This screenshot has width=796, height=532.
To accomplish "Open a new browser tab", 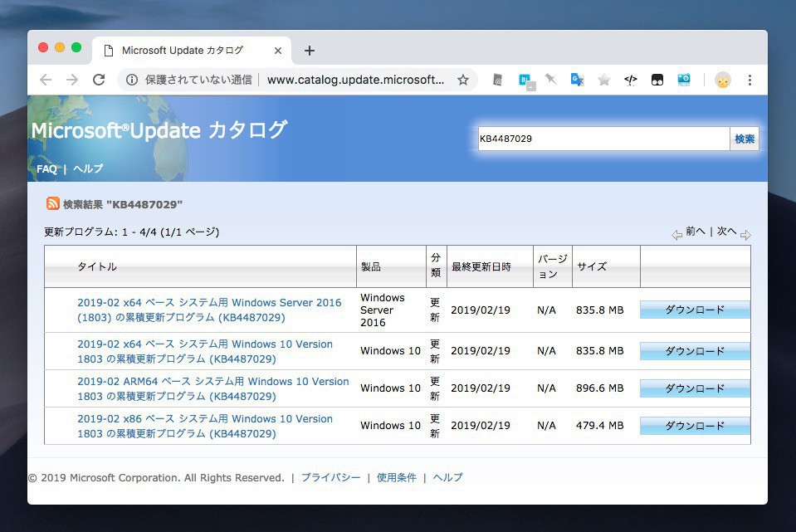I will (x=310, y=51).
